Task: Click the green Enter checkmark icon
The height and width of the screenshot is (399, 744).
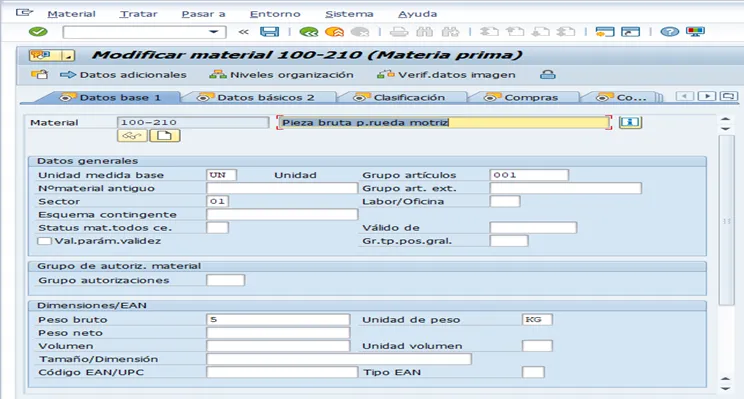Action: tap(38, 32)
